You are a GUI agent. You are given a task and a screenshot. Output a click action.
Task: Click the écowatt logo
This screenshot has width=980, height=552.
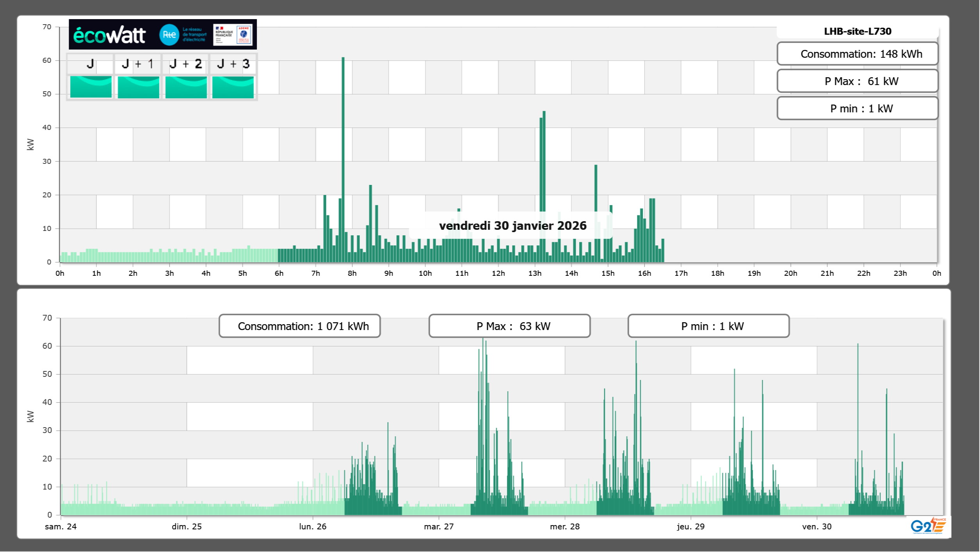[109, 35]
